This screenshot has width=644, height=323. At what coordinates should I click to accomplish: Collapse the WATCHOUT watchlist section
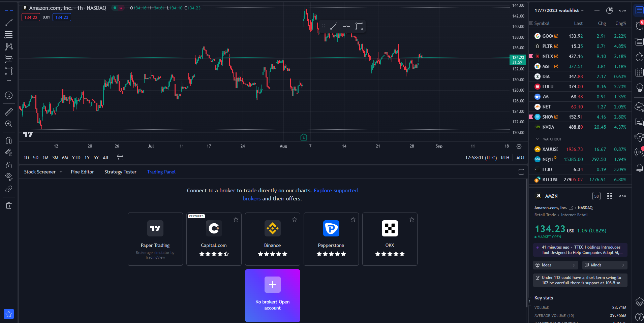coord(538,139)
